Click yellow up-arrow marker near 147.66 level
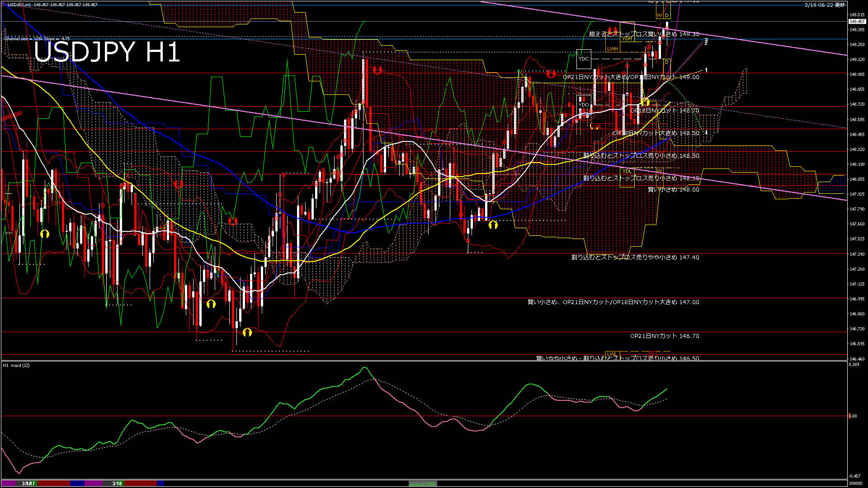Screen dimensions: 868x488 (x=493, y=225)
